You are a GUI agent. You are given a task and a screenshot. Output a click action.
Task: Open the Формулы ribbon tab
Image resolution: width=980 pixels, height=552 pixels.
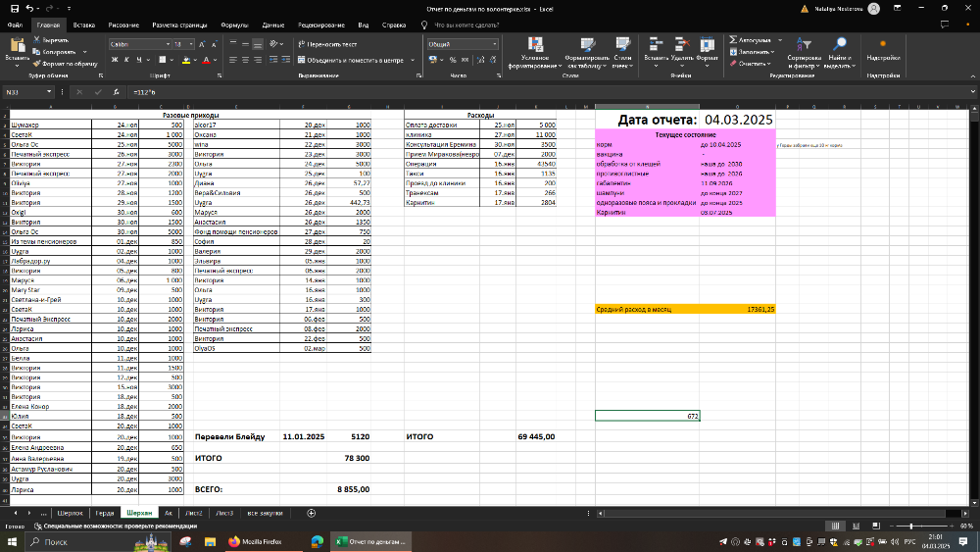point(234,24)
